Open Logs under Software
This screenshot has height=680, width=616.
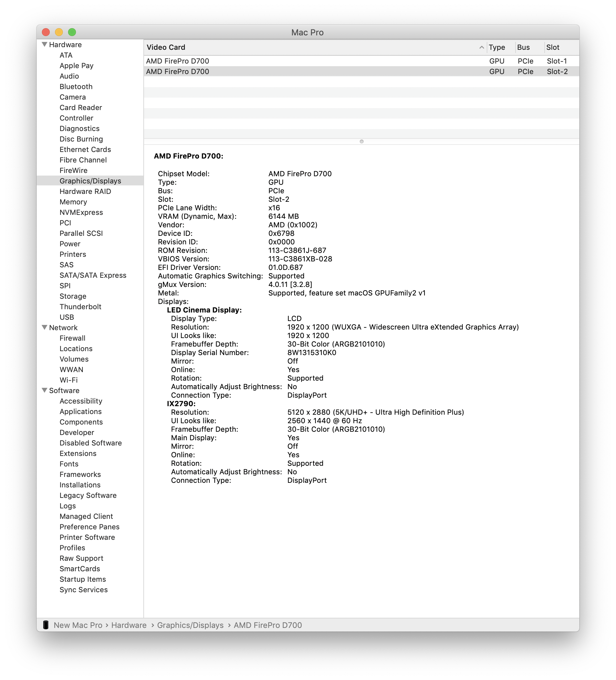[x=67, y=505]
